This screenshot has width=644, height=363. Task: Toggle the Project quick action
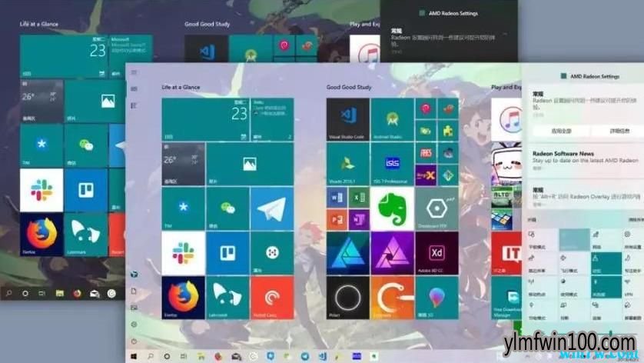pyautogui.click(x=574, y=311)
